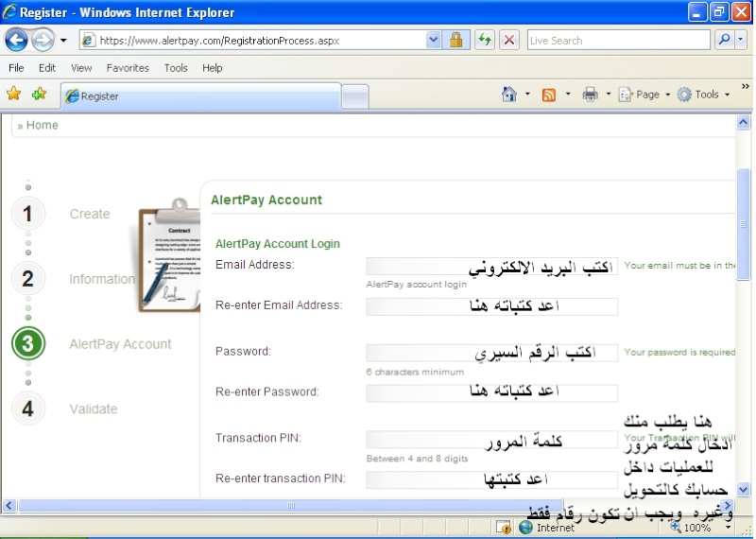Click the RSS feeds icon
The width and height of the screenshot is (756, 539).
tap(549, 95)
